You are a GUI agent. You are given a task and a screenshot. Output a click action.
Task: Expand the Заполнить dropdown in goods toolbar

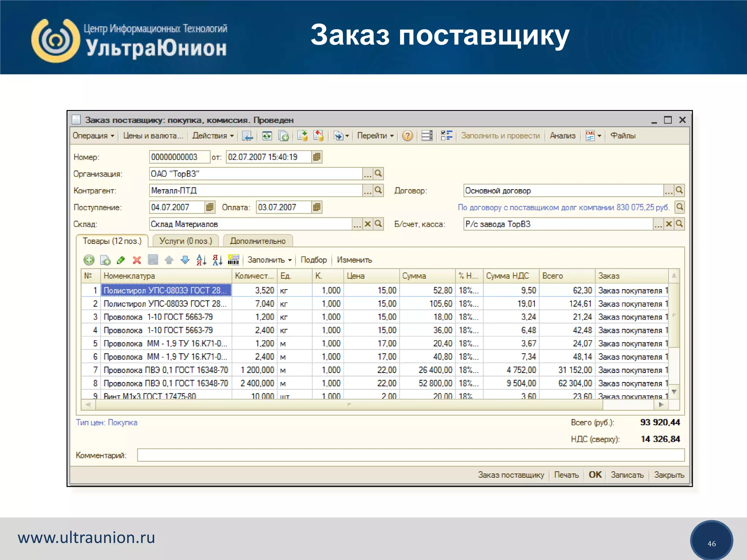click(270, 260)
